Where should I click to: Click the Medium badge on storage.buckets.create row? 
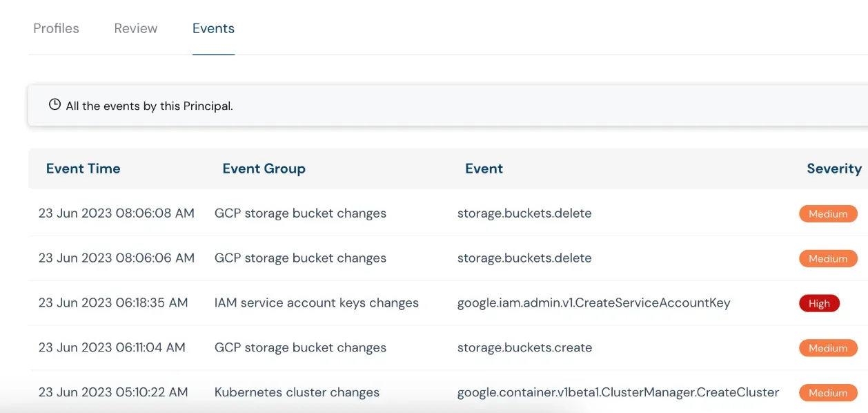click(x=827, y=348)
